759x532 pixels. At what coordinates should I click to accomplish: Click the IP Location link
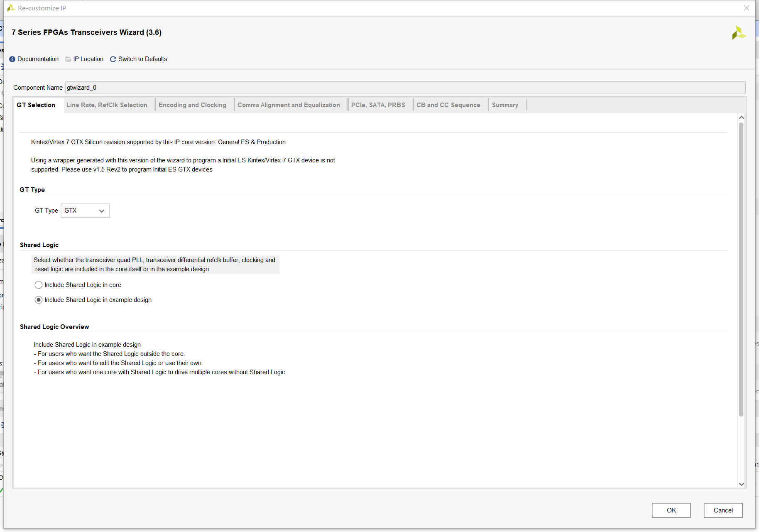click(x=88, y=59)
